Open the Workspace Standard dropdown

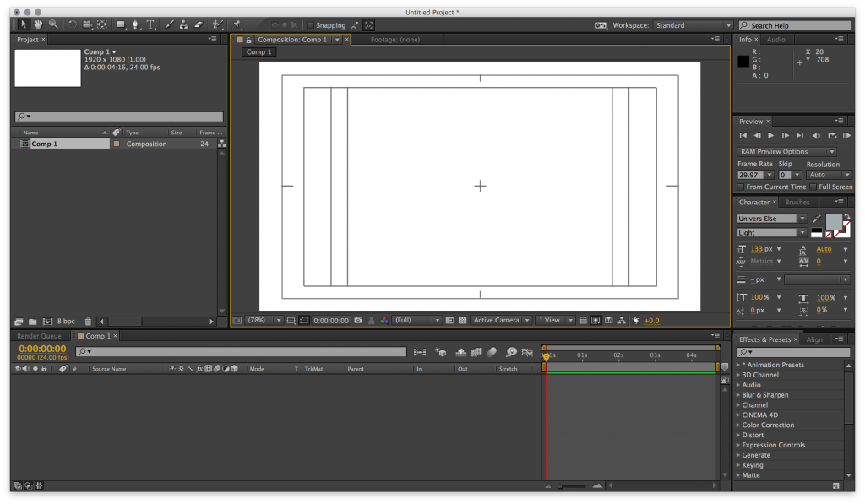coord(693,25)
